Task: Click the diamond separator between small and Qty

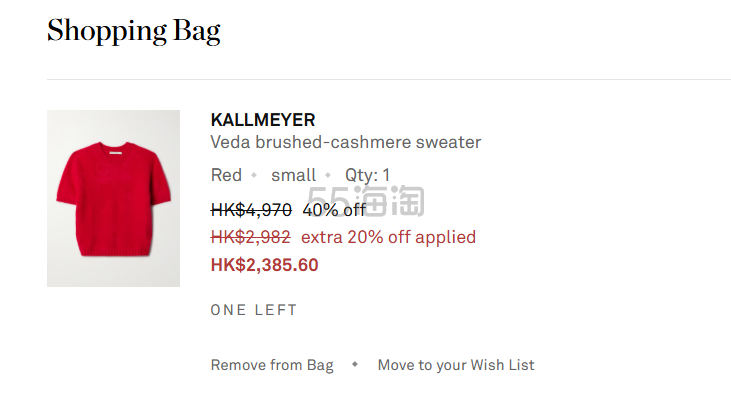Action: pos(328,175)
